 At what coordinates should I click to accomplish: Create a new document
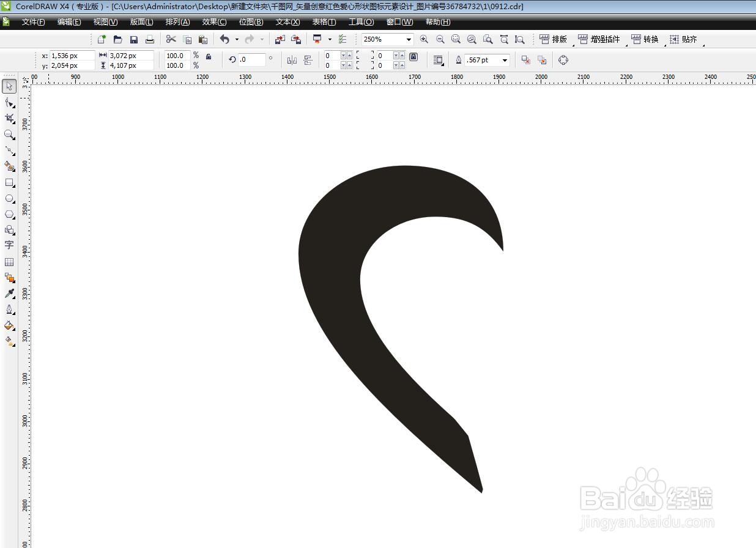point(102,39)
